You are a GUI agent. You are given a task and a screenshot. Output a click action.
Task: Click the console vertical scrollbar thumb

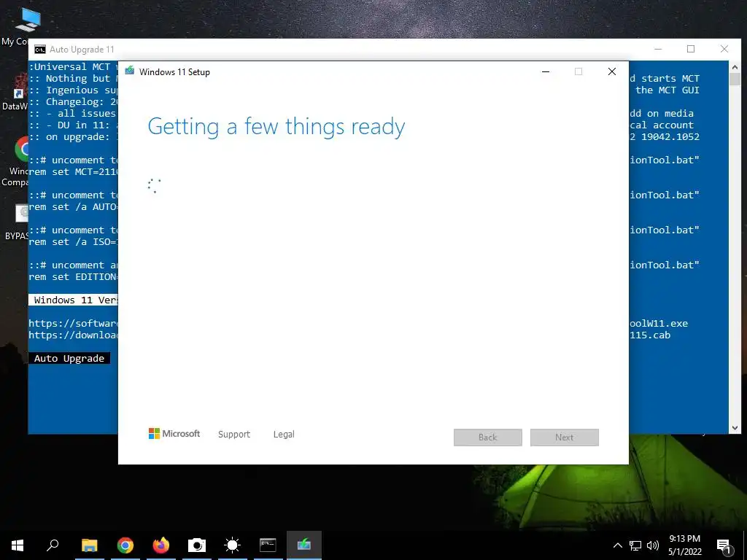pos(735,79)
